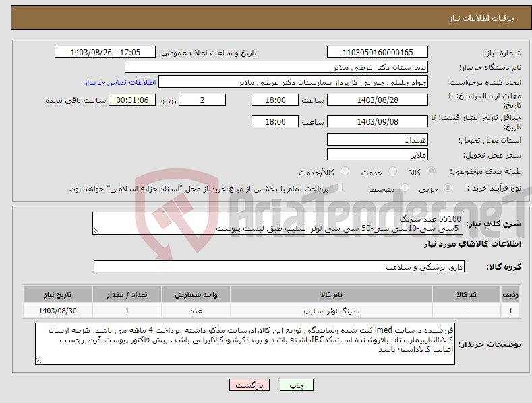Viewport: 532px width, 403px height.
Task: Click the need date cell 1403/08/30
Action: (x=57, y=311)
